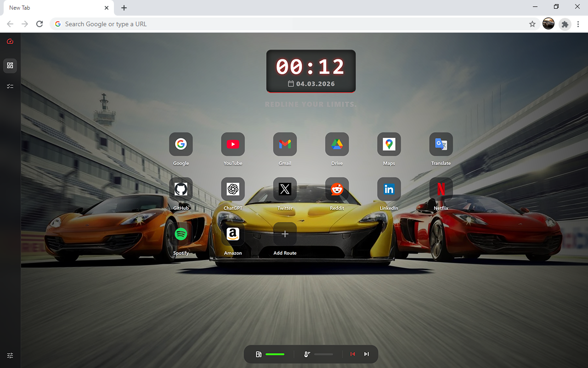Go to previous background wallpaper
The width and height of the screenshot is (588, 368).
pos(353,354)
